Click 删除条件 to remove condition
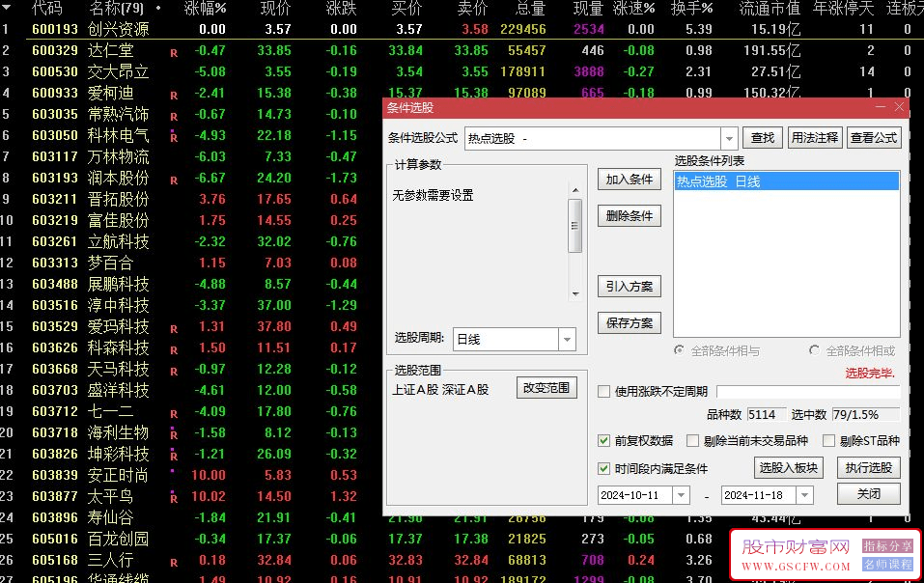Viewport: 924px width, 583px height. point(630,216)
